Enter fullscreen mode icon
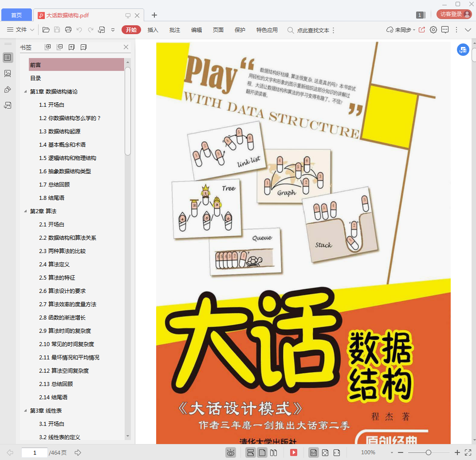 pos(468,452)
